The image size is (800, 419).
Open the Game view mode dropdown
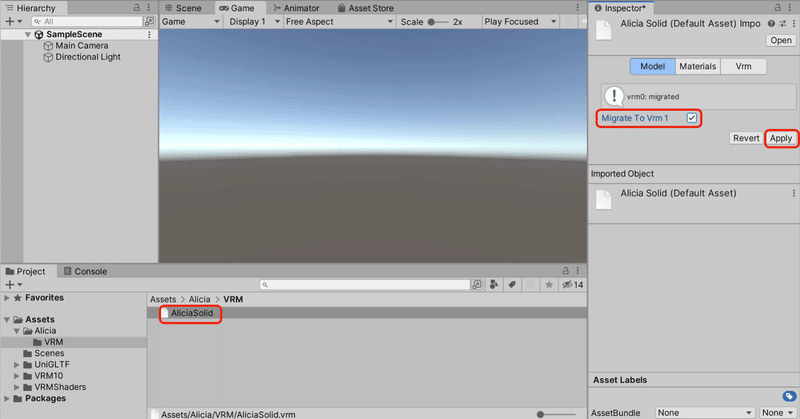[x=191, y=21]
